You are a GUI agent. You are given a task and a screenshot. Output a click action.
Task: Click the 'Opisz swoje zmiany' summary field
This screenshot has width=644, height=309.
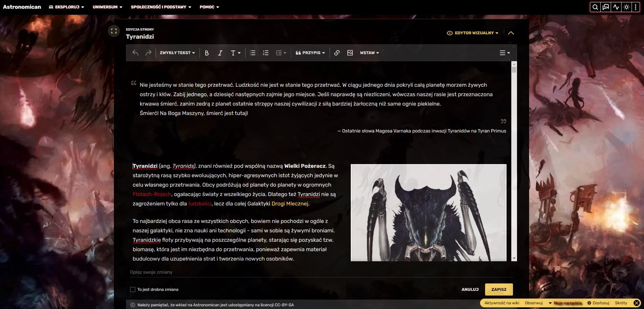point(321,272)
